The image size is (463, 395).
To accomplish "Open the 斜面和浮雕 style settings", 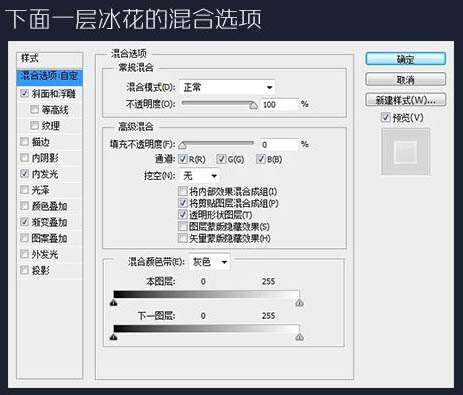I will click(x=54, y=94).
